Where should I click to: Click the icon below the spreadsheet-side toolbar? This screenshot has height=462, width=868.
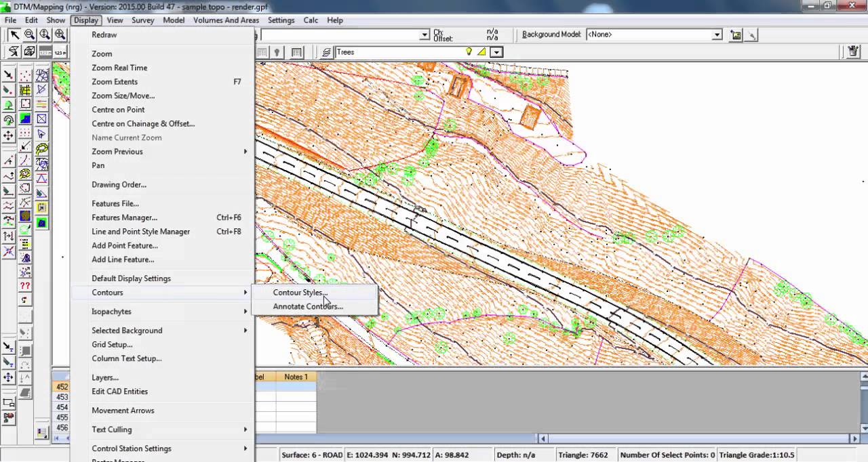pyautogui.click(x=41, y=432)
